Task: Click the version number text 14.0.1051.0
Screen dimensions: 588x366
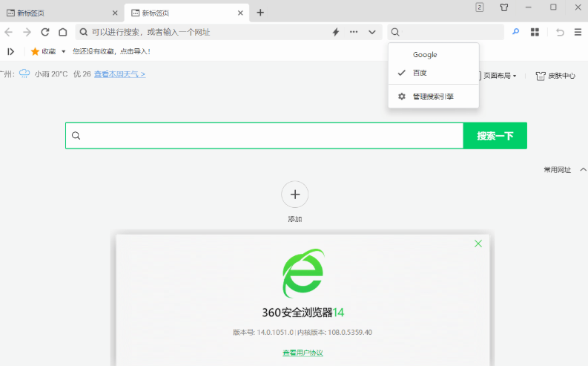Action: [275, 332]
